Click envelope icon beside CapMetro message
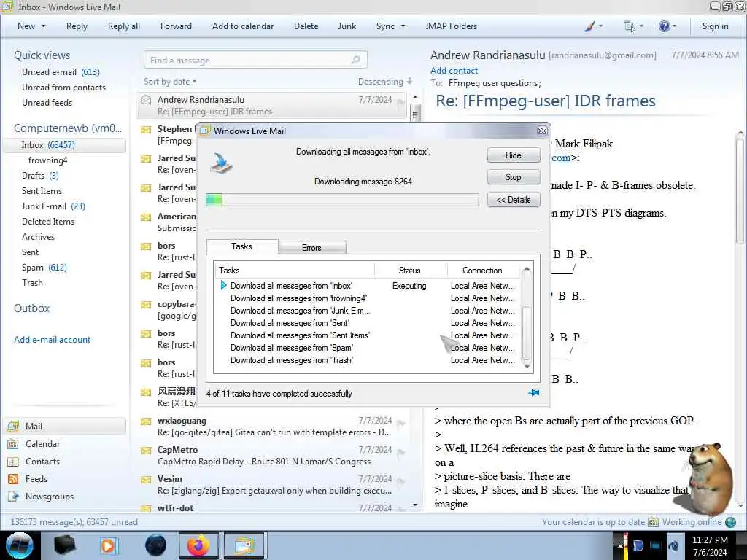The height and width of the screenshot is (560, 747). click(x=146, y=450)
